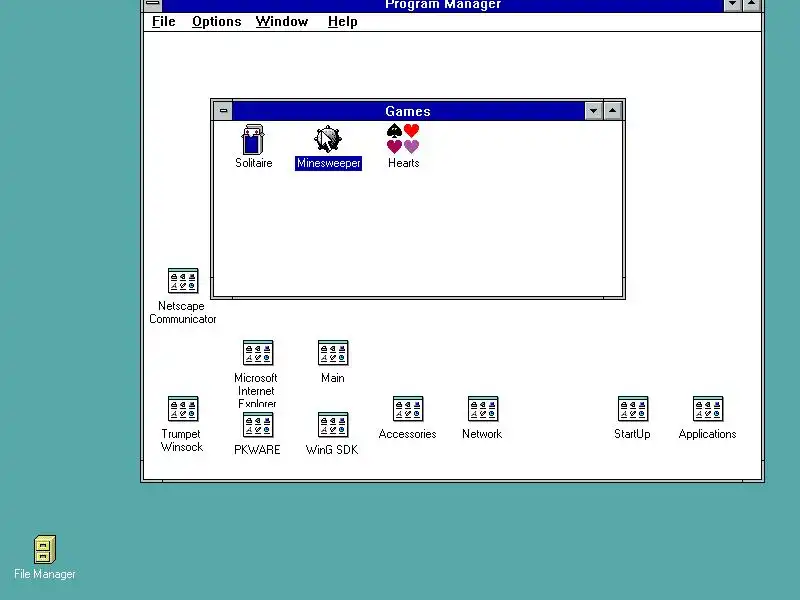Screen dimensions: 800x600
Task: Select the Solitaire game icon
Action: point(253,139)
